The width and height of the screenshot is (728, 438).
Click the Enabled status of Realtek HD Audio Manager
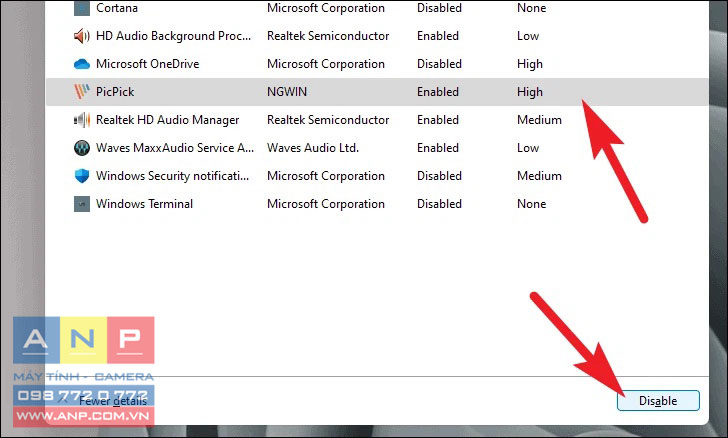(x=438, y=120)
